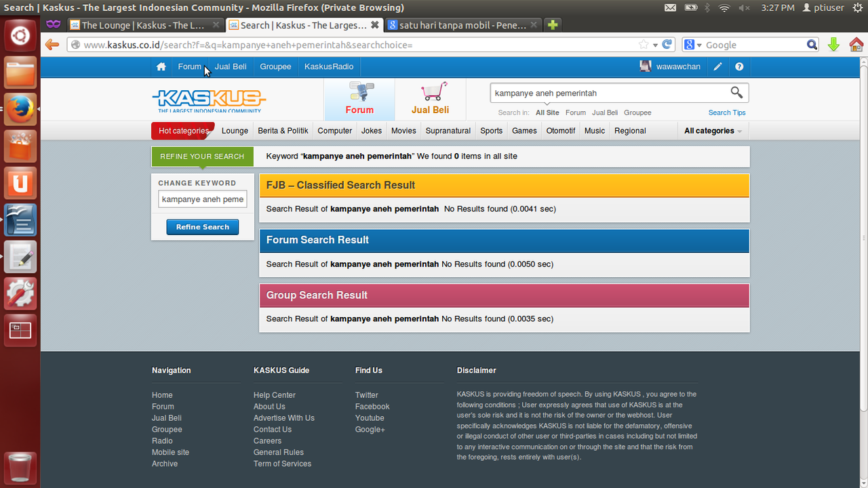The image size is (868, 488).
Task: Click the wawawchan username link
Action: point(678,66)
